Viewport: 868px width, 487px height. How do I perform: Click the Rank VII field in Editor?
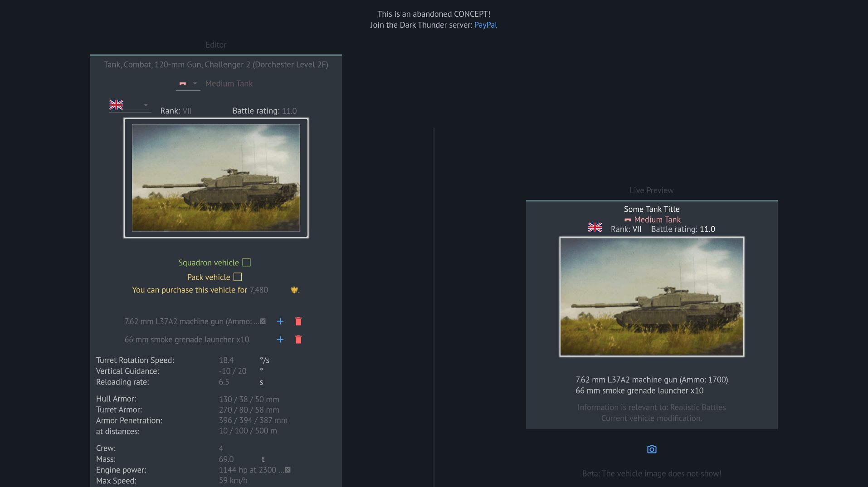(x=187, y=111)
